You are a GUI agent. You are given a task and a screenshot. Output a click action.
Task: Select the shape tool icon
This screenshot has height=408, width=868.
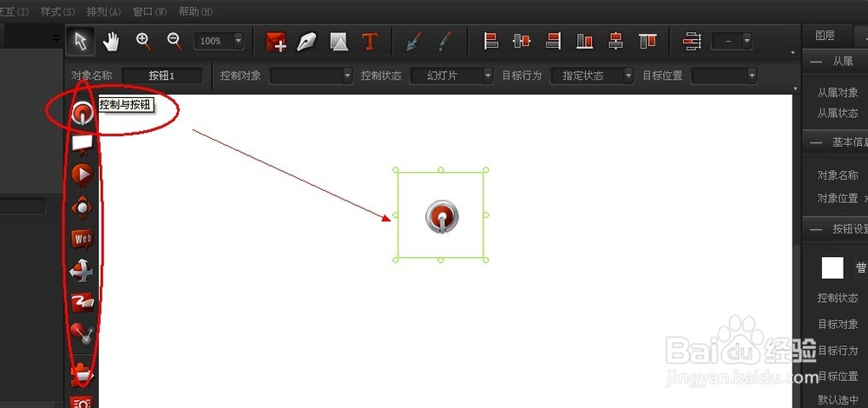(339, 42)
